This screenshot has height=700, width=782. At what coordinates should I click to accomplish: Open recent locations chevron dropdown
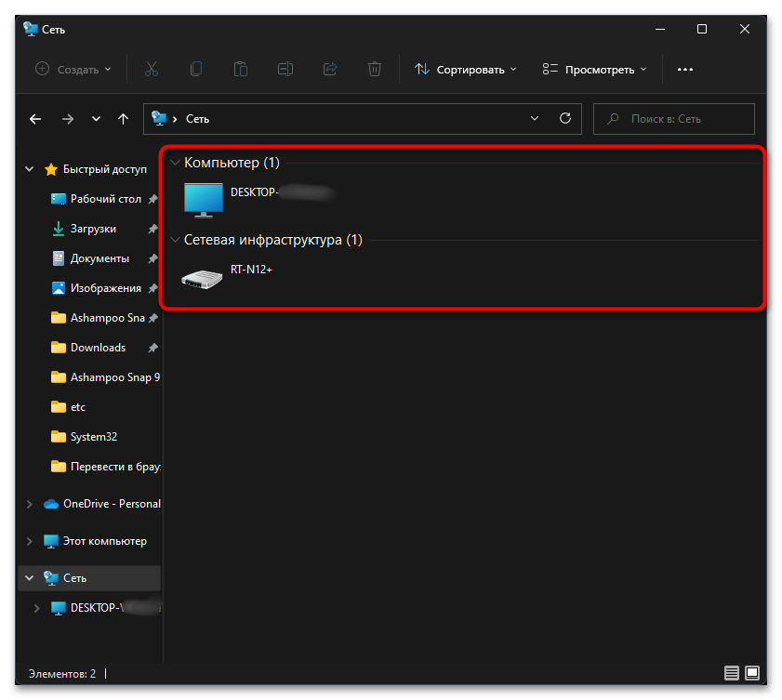tap(96, 119)
